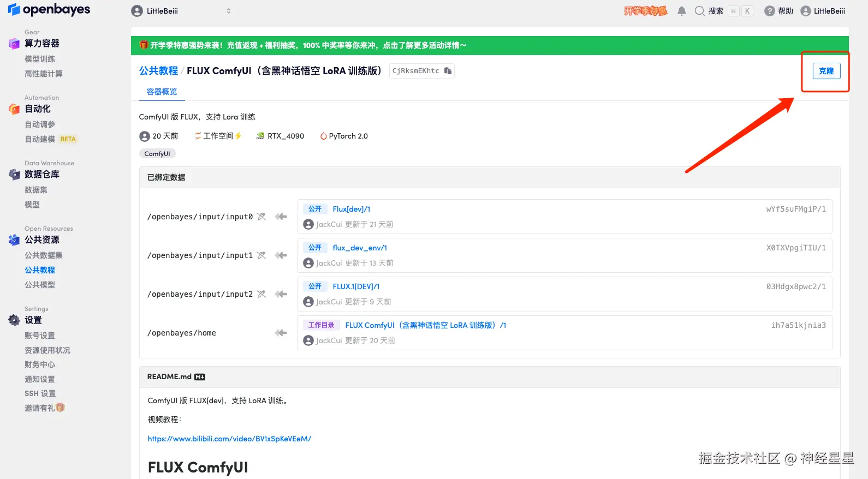Click the arrow icon next to input2
Screen dimensions: 868x479
(x=281, y=294)
